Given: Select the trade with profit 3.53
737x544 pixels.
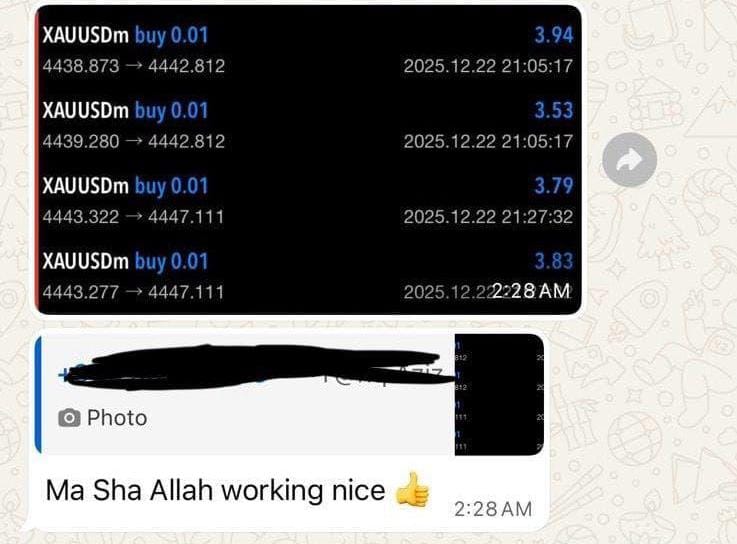Looking at the screenshot, I should [x=308, y=126].
